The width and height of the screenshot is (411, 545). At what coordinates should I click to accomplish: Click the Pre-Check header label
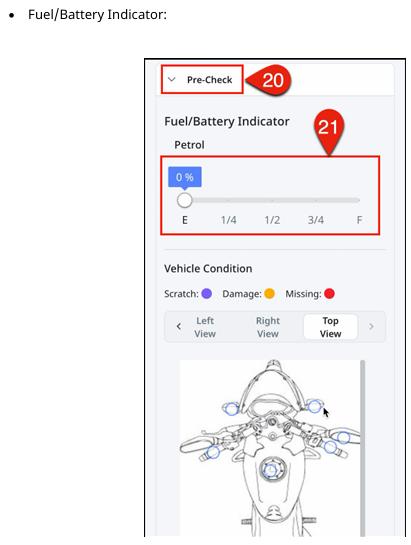209,80
